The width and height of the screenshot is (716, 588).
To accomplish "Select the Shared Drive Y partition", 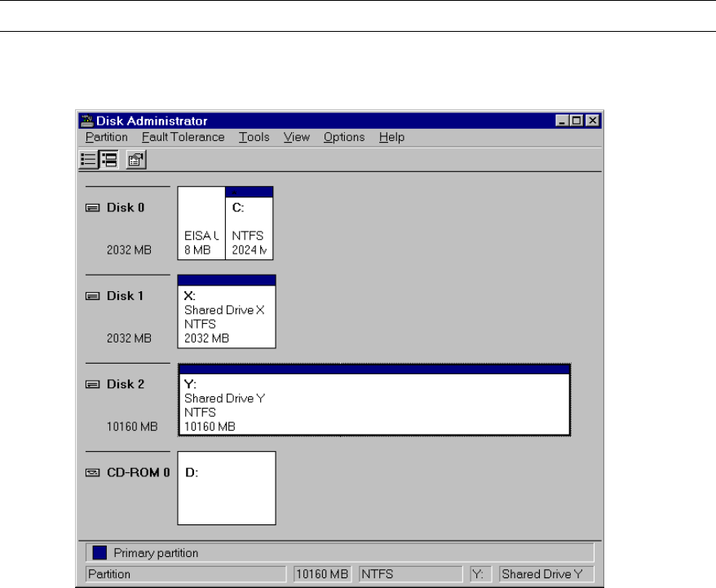I will click(x=373, y=402).
